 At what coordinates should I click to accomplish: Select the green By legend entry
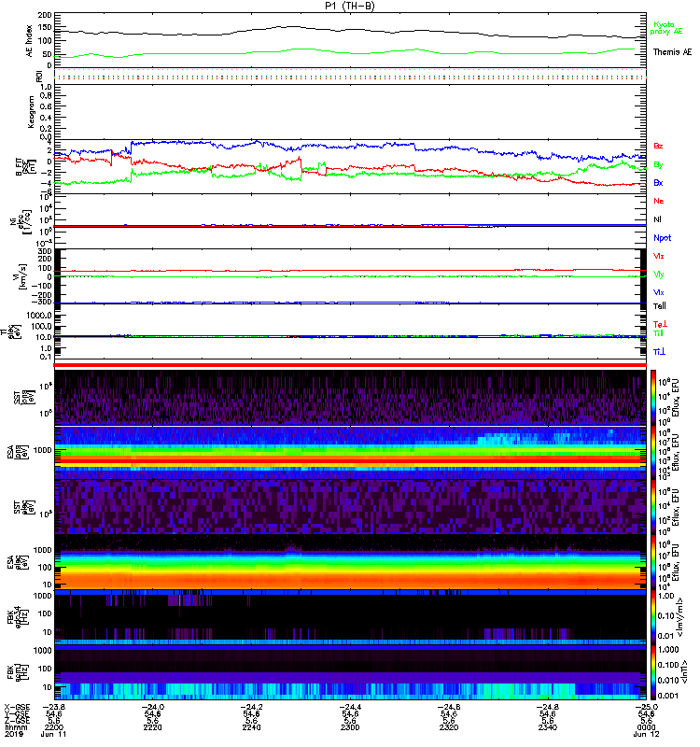(658, 165)
